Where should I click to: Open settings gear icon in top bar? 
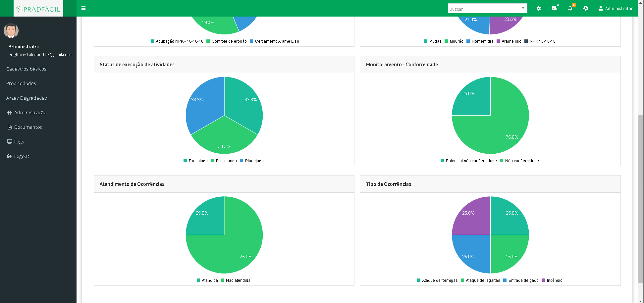(539, 8)
